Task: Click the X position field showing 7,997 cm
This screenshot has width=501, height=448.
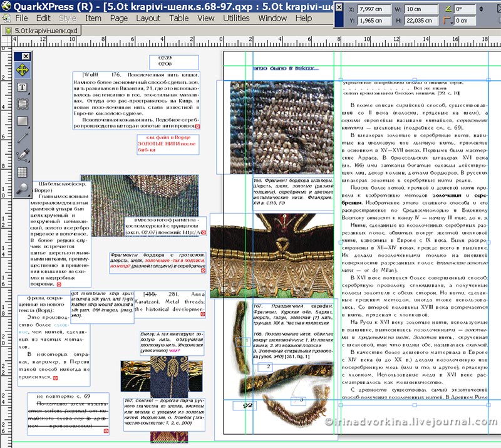Action: point(374,9)
